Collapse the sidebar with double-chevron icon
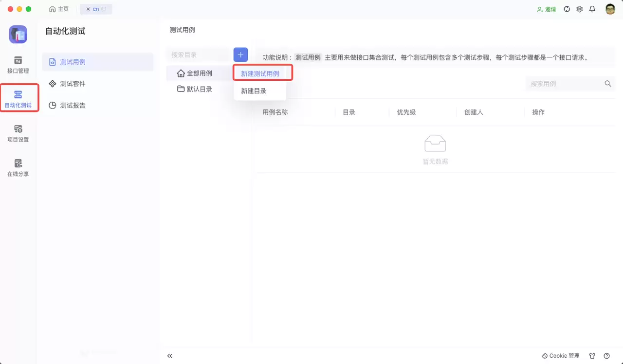623x364 pixels. pyautogui.click(x=170, y=356)
